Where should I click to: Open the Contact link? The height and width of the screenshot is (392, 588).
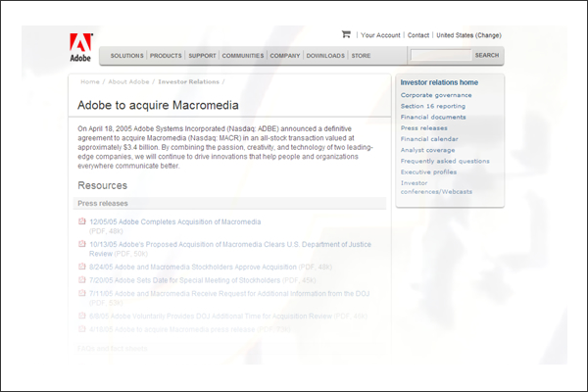point(418,35)
